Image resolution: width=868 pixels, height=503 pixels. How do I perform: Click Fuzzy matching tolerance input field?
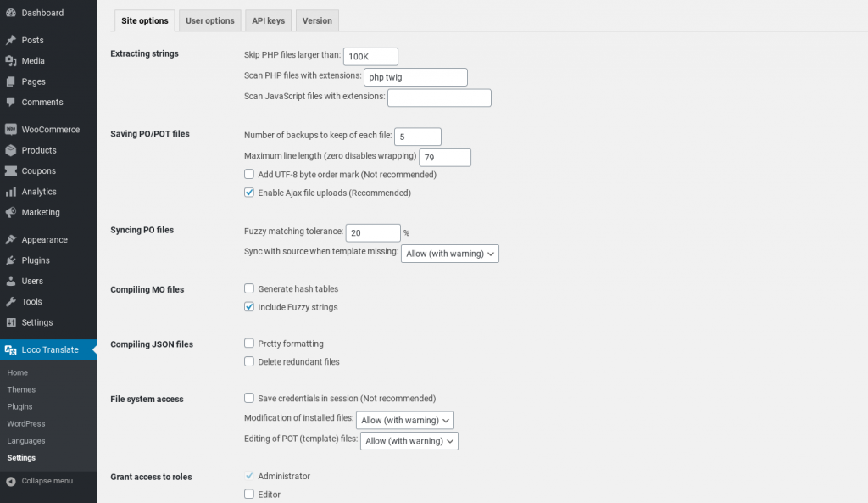click(x=373, y=232)
